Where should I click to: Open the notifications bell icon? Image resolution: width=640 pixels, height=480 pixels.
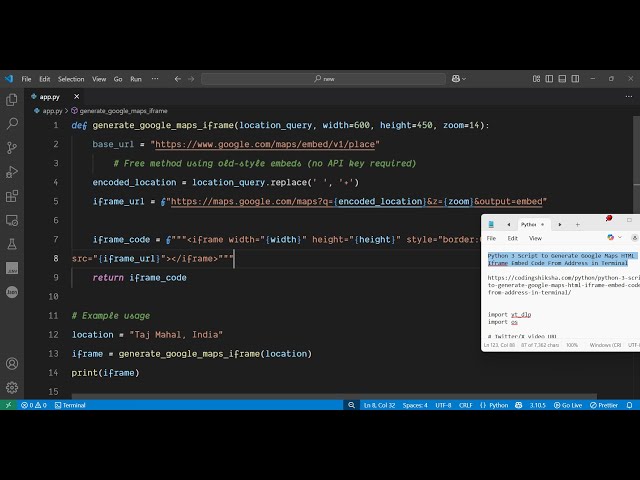pyautogui.click(x=629, y=405)
